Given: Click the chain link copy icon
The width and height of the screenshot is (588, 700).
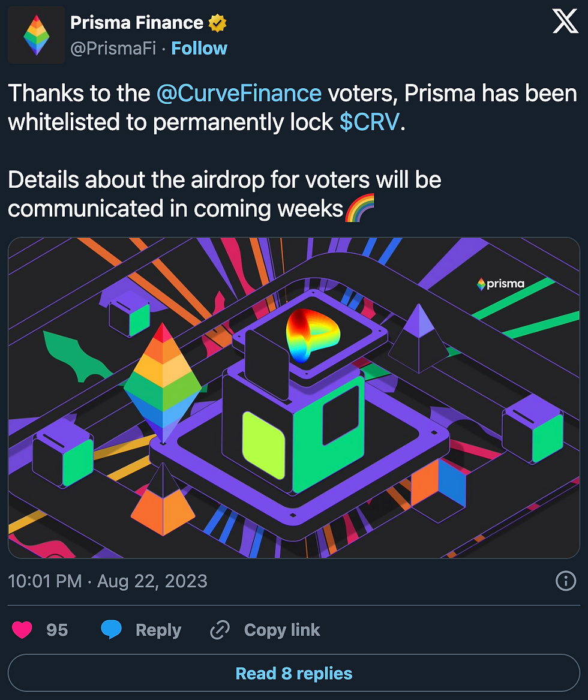Looking at the screenshot, I should (x=220, y=630).
